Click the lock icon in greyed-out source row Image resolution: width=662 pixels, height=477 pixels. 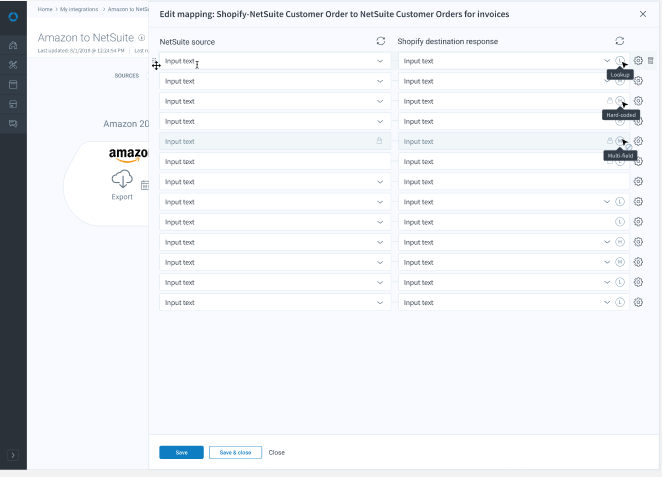coord(379,141)
